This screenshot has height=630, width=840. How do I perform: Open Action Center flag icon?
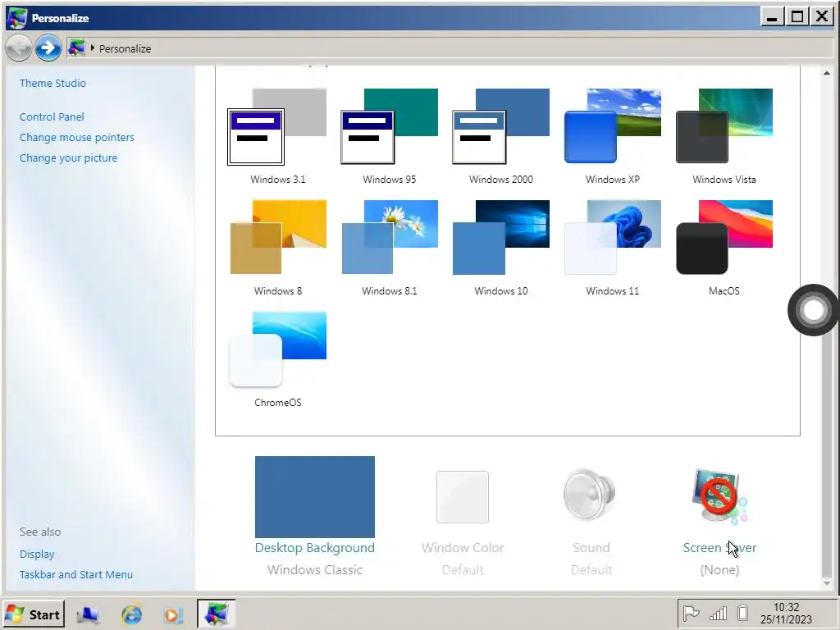tap(691, 613)
